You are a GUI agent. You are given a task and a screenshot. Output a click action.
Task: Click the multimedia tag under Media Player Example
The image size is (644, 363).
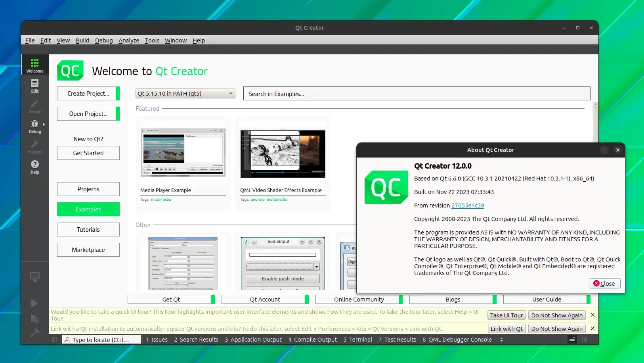click(161, 200)
